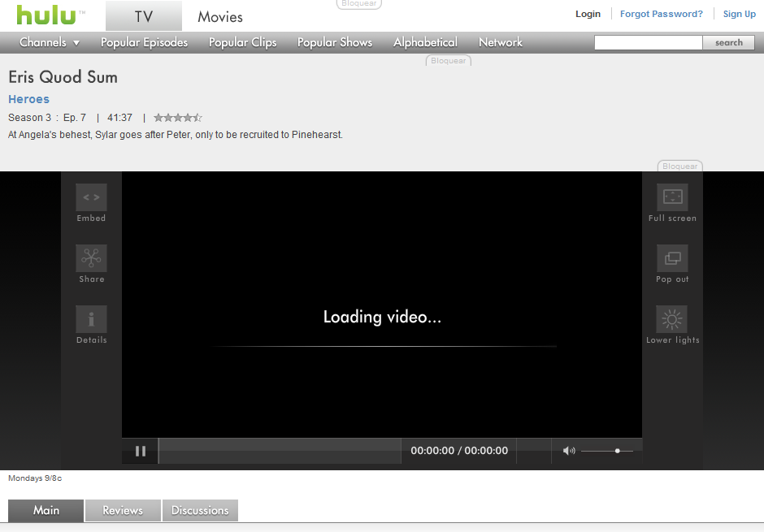The height and width of the screenshot is (532, 764).
Task: Click Bloquear tab below navigation bar
Action: [449, 60]
